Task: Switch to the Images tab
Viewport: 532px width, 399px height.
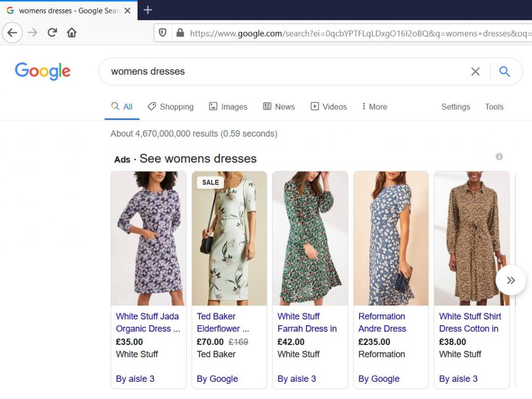Action: (228, 107)
